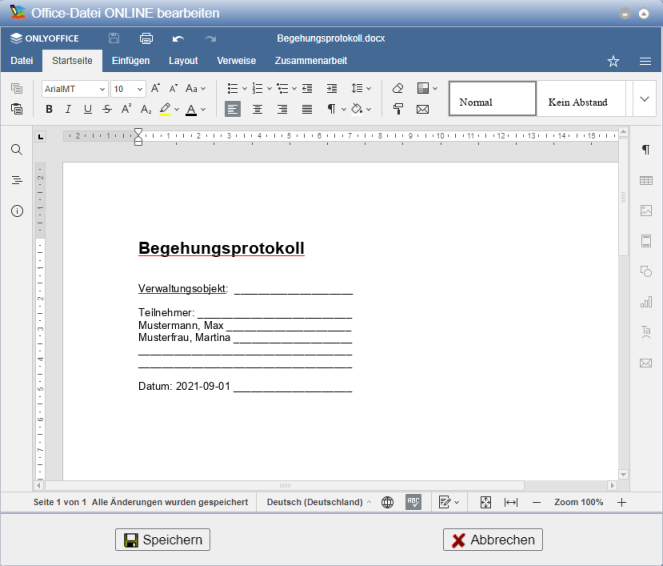This screenshot has width=663, height=566.
Task: Click the Undo arrow icon
Action: pos(178,38)
